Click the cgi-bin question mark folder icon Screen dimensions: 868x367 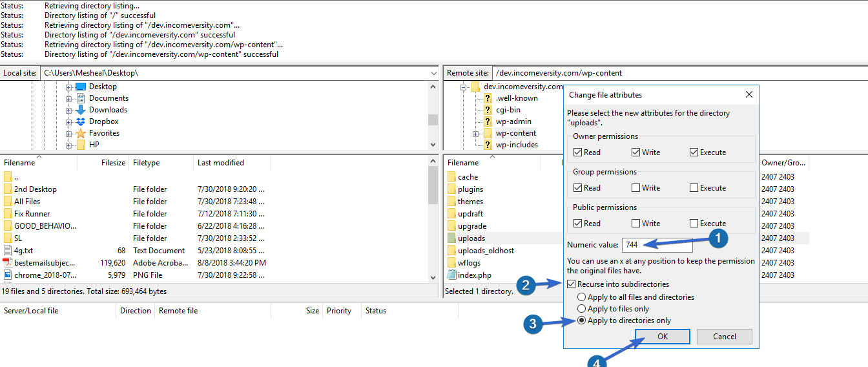488,110
